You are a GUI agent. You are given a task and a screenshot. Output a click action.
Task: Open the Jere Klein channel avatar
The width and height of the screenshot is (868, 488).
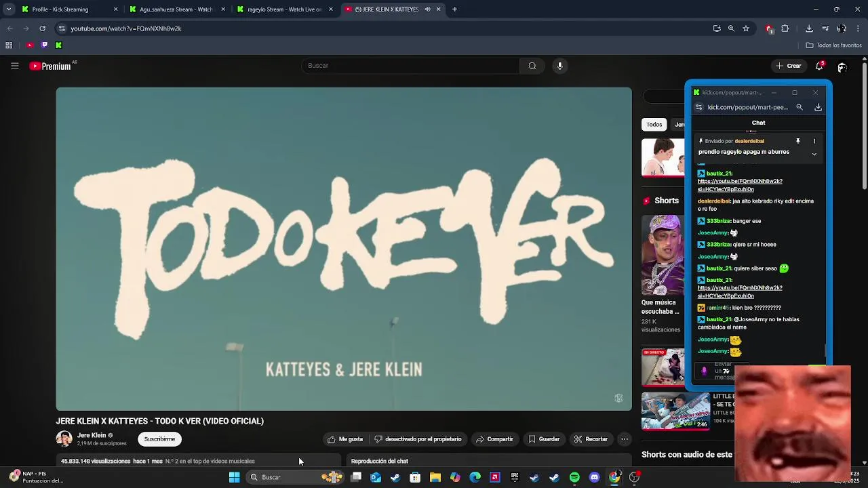[64, 439]
